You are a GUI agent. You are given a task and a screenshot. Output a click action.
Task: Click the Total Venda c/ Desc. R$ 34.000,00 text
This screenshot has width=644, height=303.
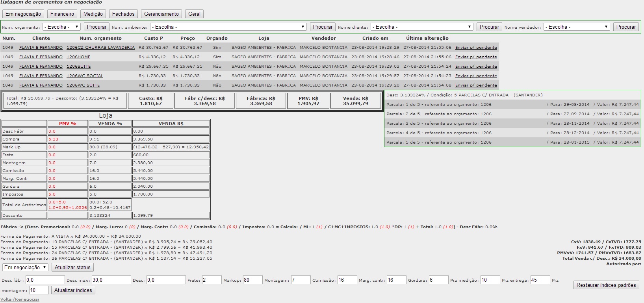point(601,258)
